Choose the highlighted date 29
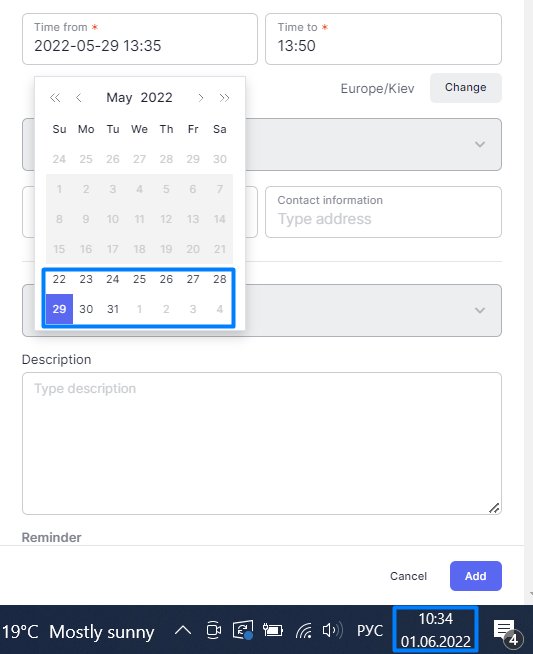This screenshot has width=533, height=654. coord(59,309)
